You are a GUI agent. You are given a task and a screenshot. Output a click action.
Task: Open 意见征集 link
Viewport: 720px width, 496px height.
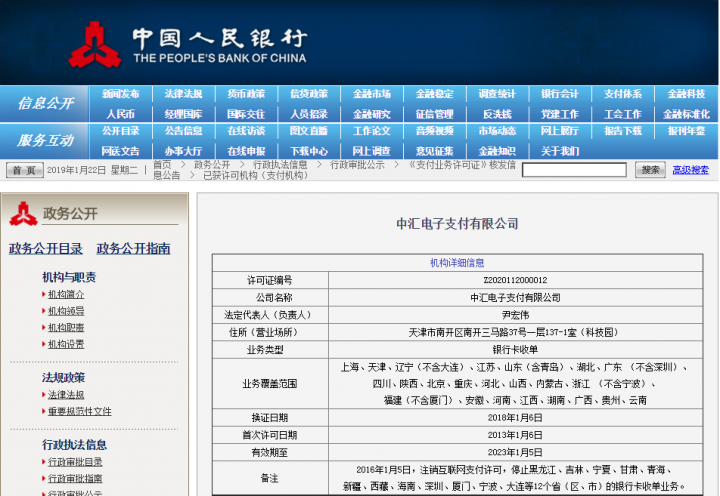click(x=434, y=151)
